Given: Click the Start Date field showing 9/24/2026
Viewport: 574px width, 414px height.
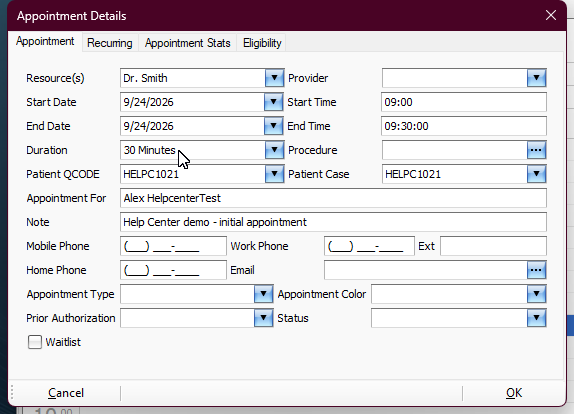Looking at the screenshot, I should point(192,102).
